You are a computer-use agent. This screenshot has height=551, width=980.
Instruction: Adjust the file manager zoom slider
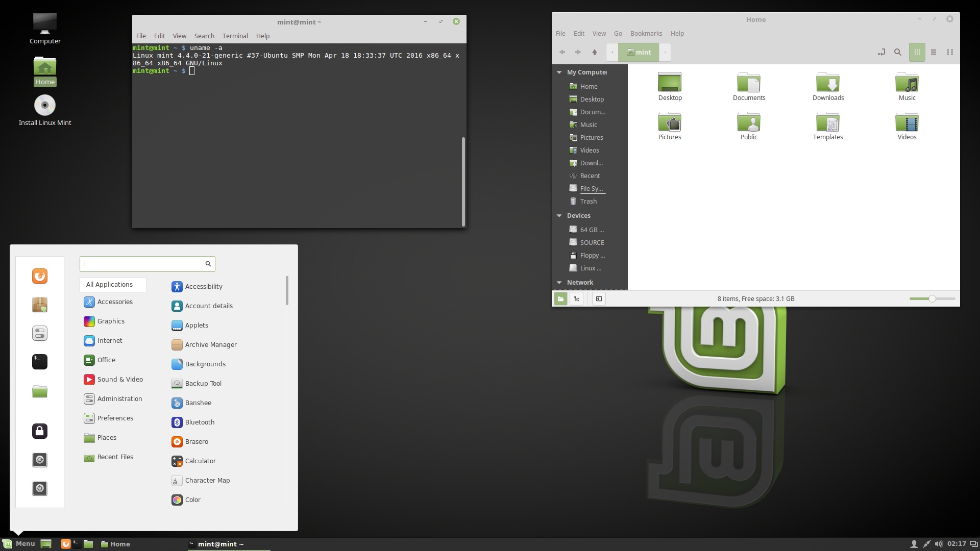point(932,299)
